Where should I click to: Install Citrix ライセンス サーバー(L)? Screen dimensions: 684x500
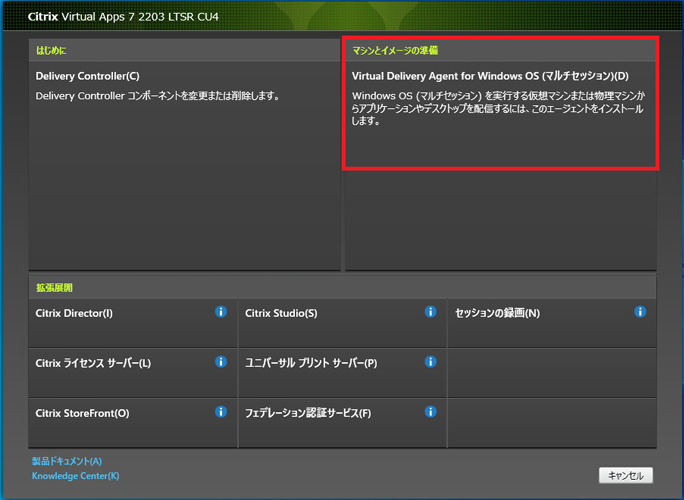[93, 363]
